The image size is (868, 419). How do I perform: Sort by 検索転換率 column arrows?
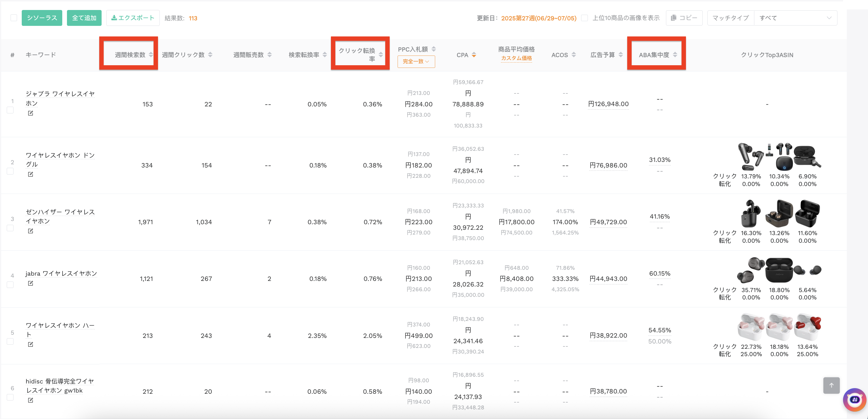click(x=325, y=55)
